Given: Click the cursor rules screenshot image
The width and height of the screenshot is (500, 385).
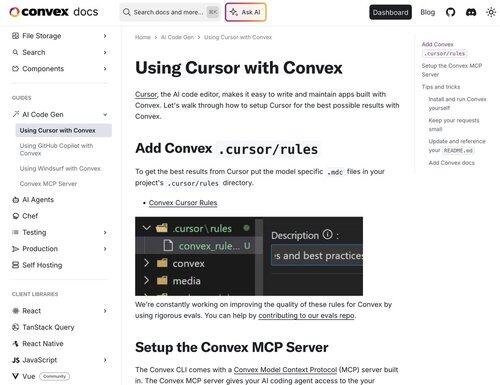Looking at the screenshot, I should pyautogui.click(x=249, y=256).
